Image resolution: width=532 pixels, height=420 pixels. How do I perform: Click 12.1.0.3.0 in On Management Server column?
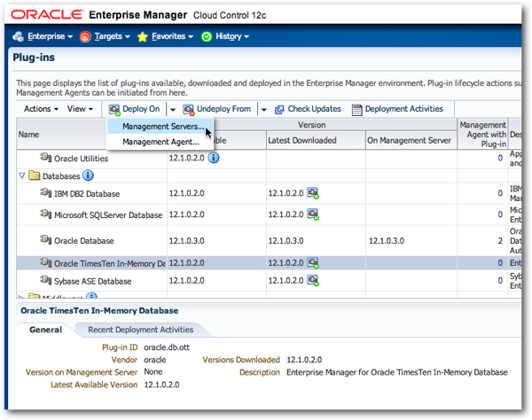(x=387, y=241)
